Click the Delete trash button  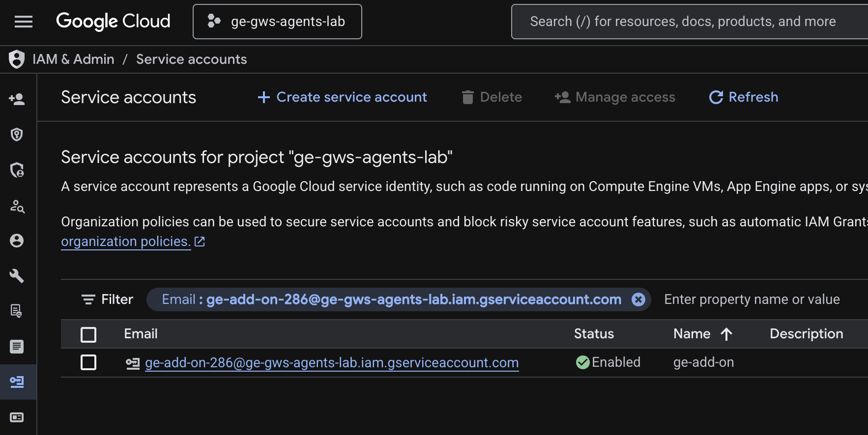pyautogui.click(x=492, y=97)
